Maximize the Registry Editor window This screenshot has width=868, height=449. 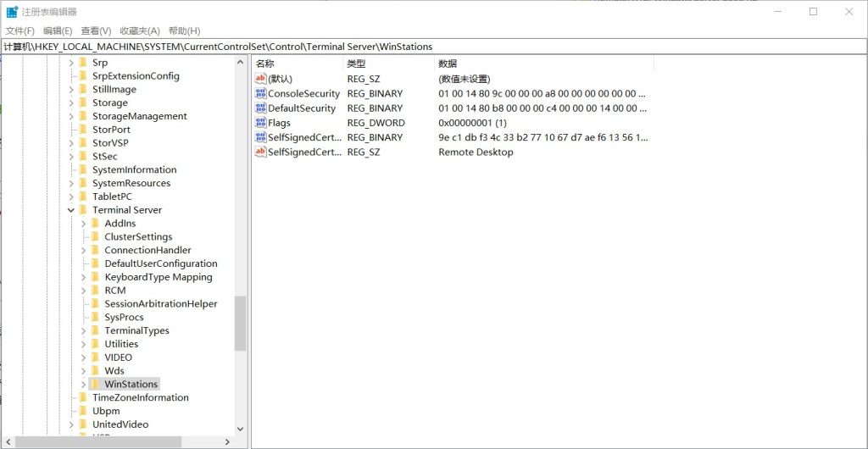point(813,12)
